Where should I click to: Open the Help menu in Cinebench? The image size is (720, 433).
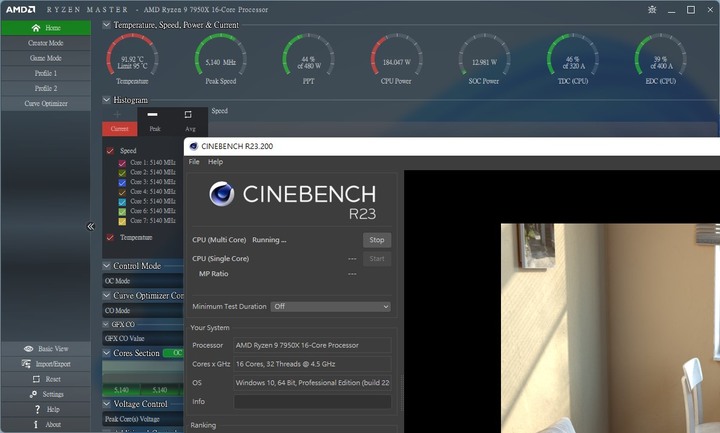[x=215, y=162]
